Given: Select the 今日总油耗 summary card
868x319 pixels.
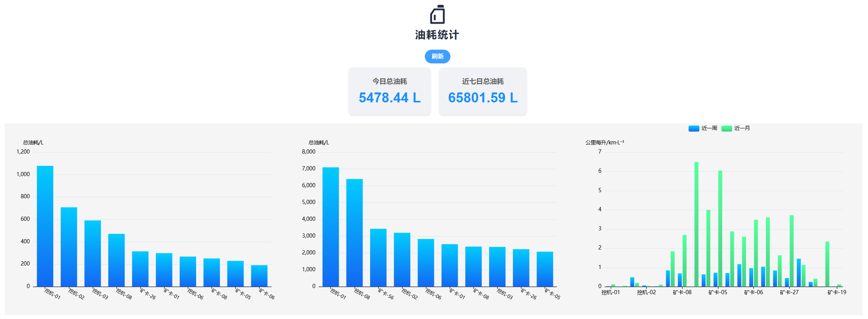Looking at the screenshot, I should [x=389, y=91].
